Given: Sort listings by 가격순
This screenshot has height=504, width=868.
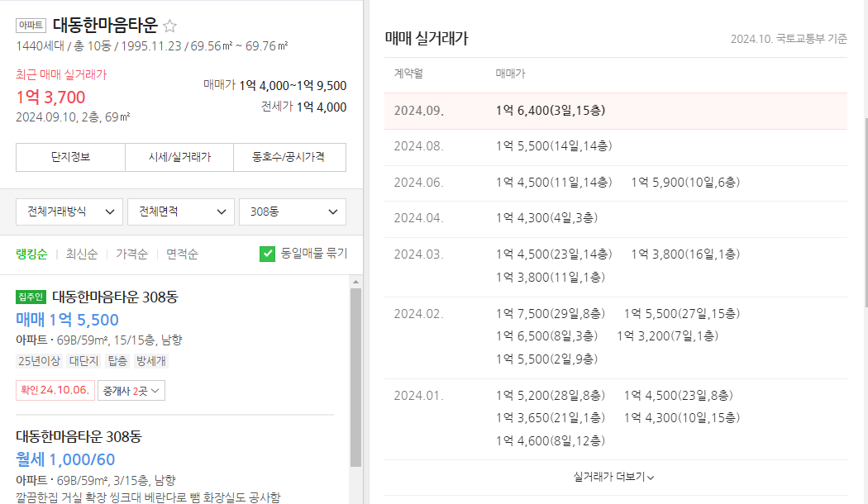Looking at the screenshot, I should click(131, 254).
